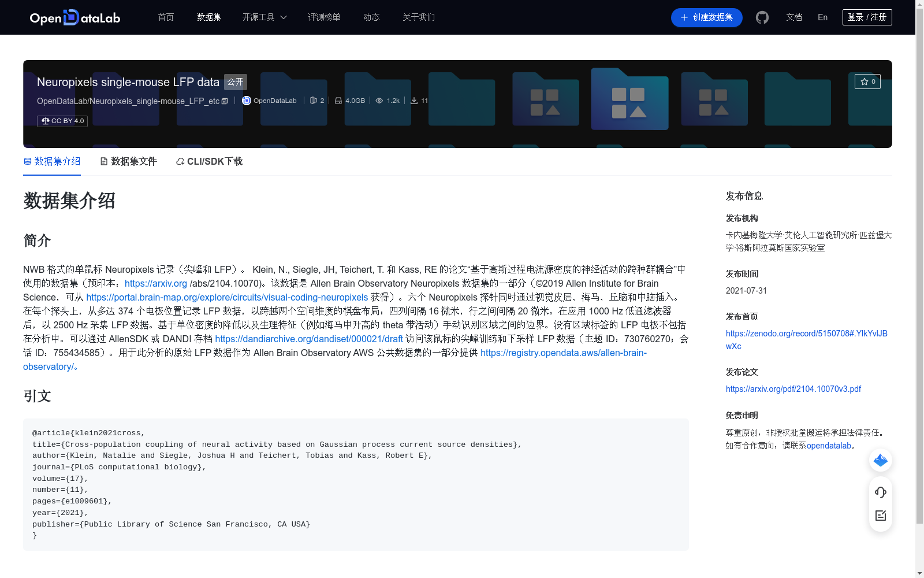Click the file count icon

tap(313, 101)
